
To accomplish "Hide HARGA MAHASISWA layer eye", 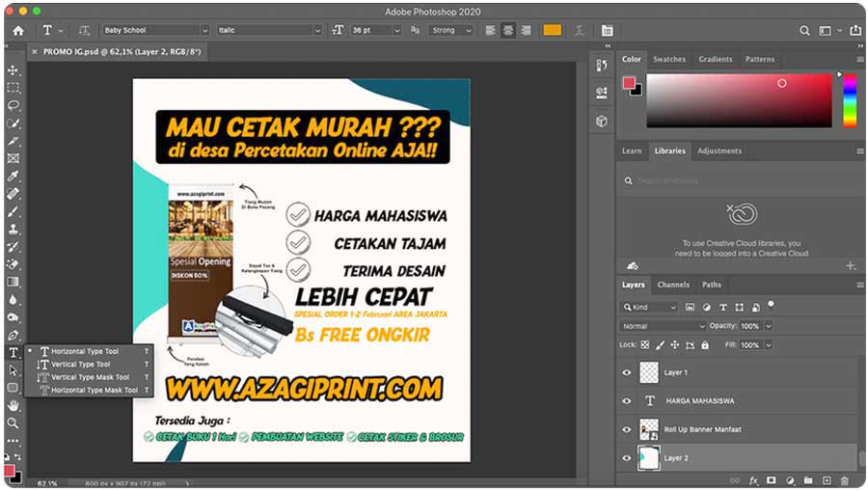I will [627, 400].
